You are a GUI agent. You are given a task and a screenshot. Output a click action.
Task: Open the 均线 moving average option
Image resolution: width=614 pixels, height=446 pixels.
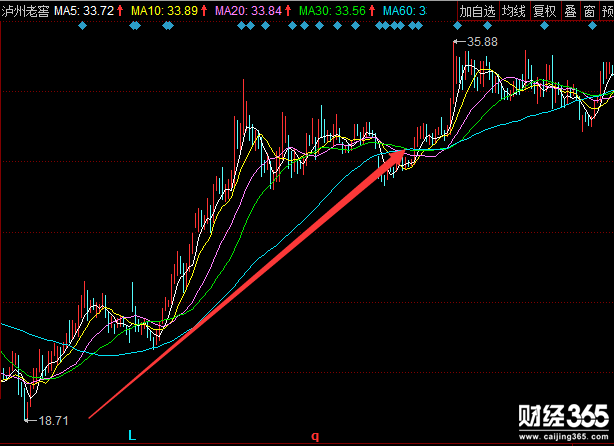point(514,11)
